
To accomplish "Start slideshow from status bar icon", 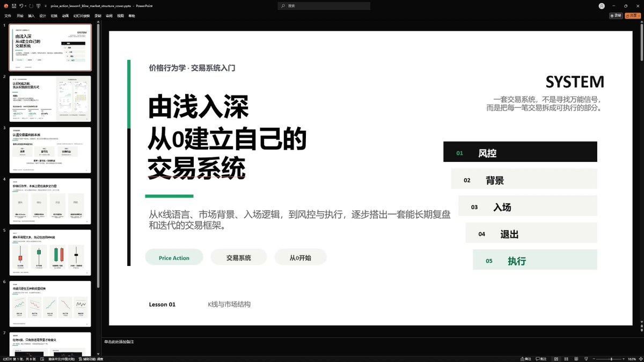I will click(x=585, y=358).
